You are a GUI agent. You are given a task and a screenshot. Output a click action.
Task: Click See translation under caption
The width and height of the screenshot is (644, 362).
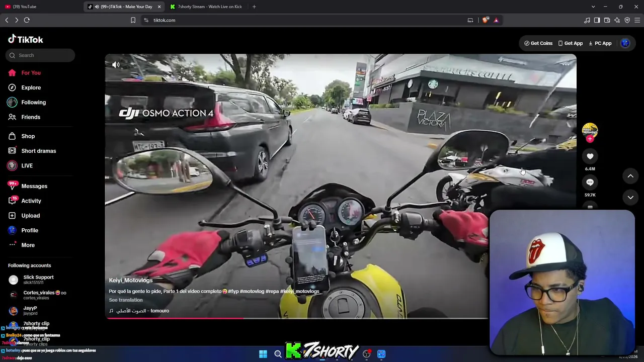point(126,300)
